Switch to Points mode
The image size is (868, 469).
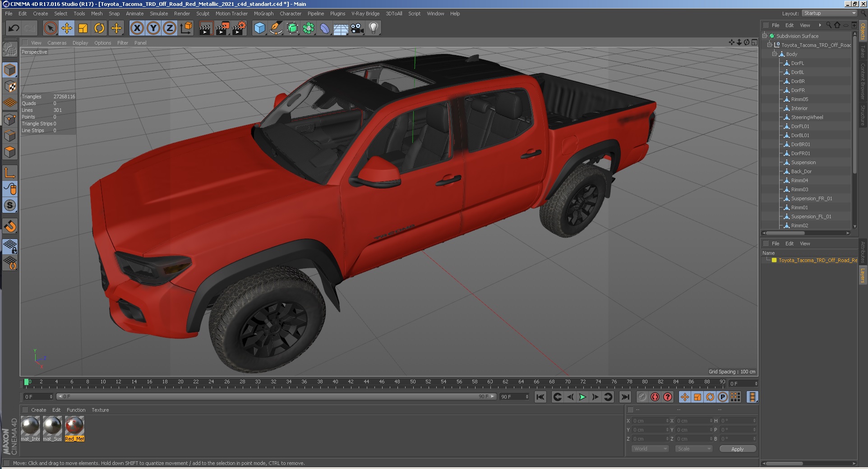(x=10, y=119)
